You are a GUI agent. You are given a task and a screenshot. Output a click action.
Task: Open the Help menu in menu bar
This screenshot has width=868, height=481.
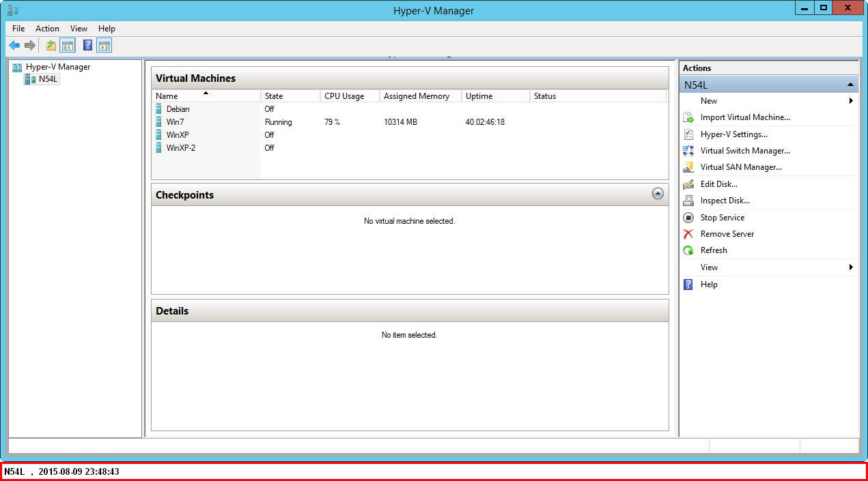pyautogui.click(x=107, y=29)
